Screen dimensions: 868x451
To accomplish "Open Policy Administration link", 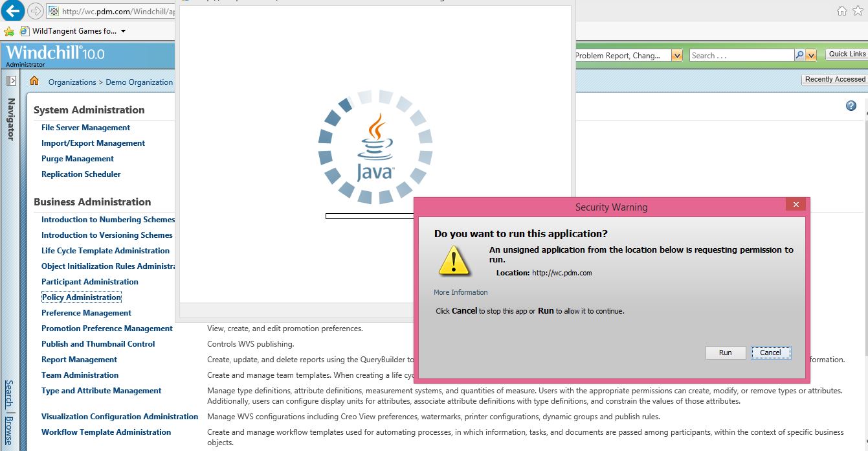I will (x=82, y=297).
